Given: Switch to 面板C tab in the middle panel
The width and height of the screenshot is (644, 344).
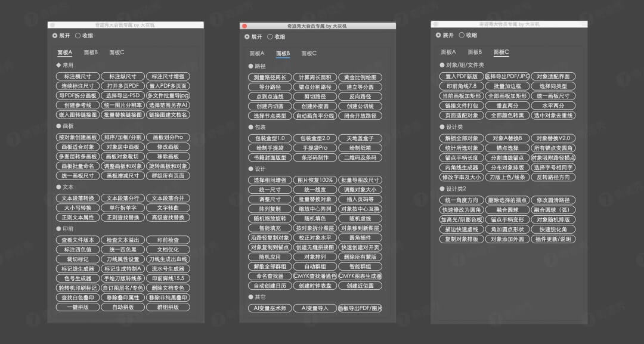Looking at the screenshot, I should pos(309,54).
